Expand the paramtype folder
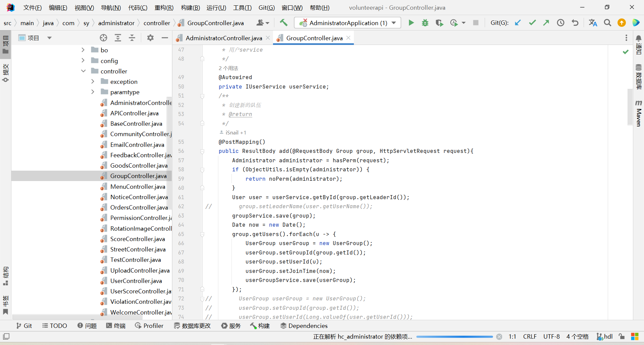This screenshot has height=345, width=644. click(x=93, y=92)
